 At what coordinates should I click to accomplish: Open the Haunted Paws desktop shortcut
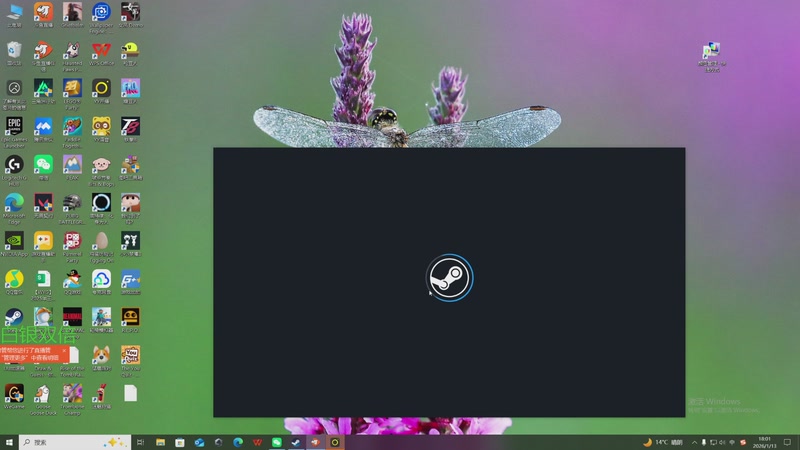(72, 56)
